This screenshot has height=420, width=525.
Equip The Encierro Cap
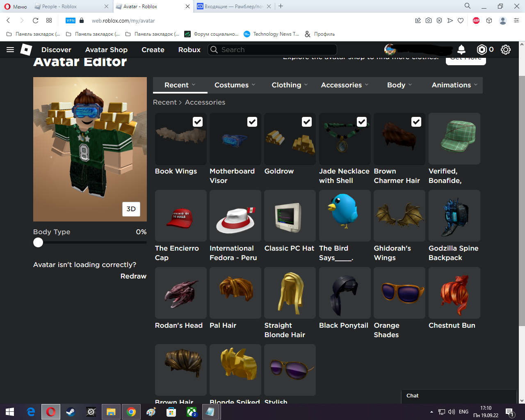tap(181, 216)
